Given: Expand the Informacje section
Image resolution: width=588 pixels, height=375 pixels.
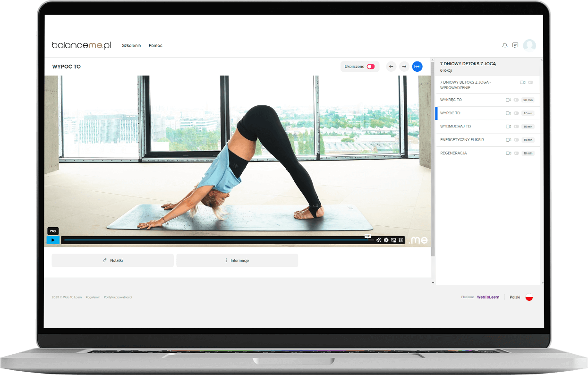Looking at the screenshot, I should (237, 260).
